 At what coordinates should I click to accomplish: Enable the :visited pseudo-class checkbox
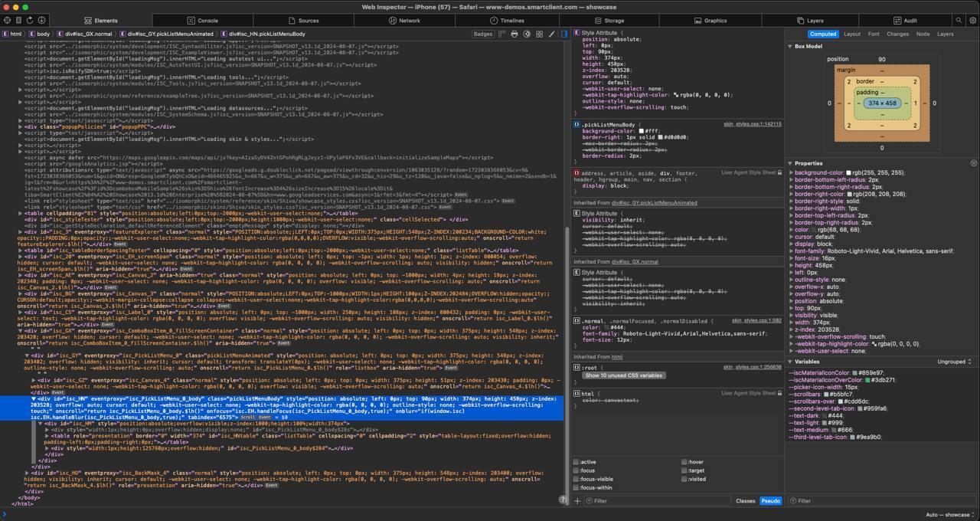pyautogui.click(x=684, y=479)
